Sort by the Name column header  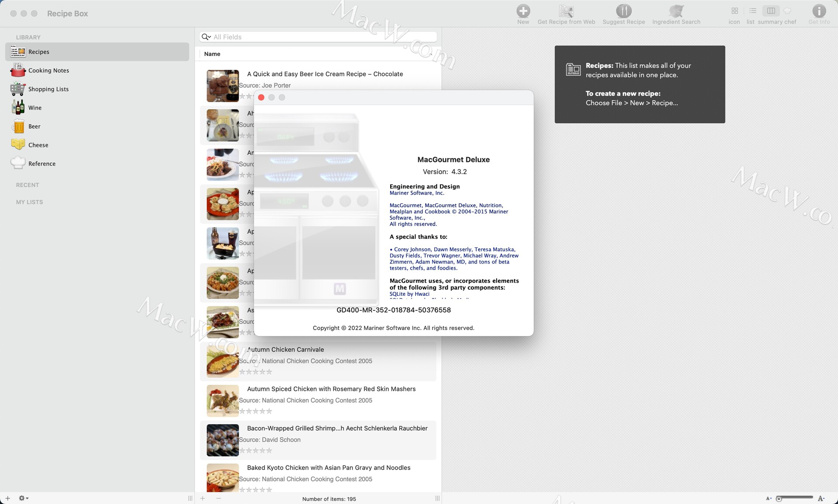coord(318,54)
